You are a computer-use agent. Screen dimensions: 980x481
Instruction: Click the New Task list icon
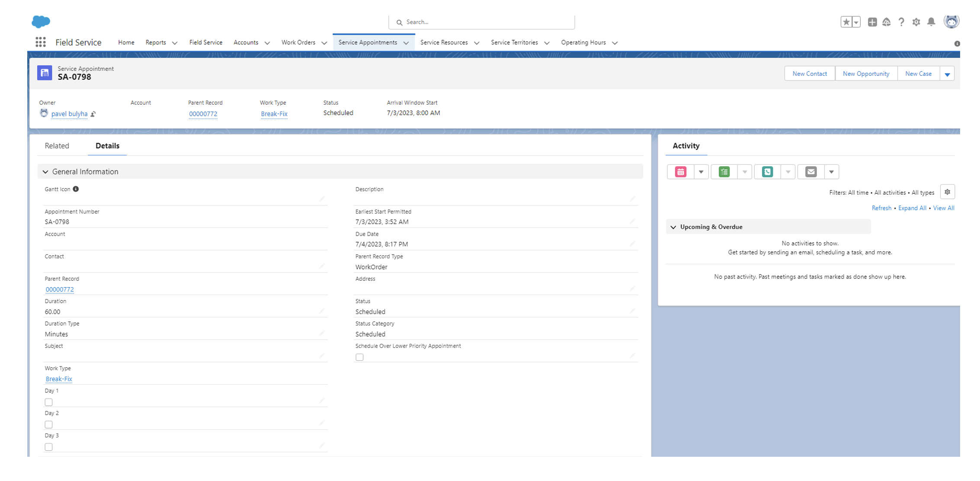[x=724, y=172]
